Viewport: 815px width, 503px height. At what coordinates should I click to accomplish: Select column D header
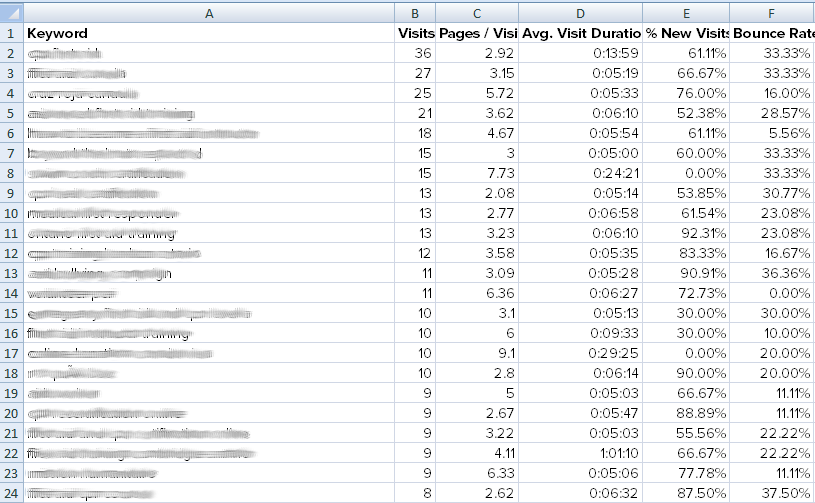(x=580, y=14)
